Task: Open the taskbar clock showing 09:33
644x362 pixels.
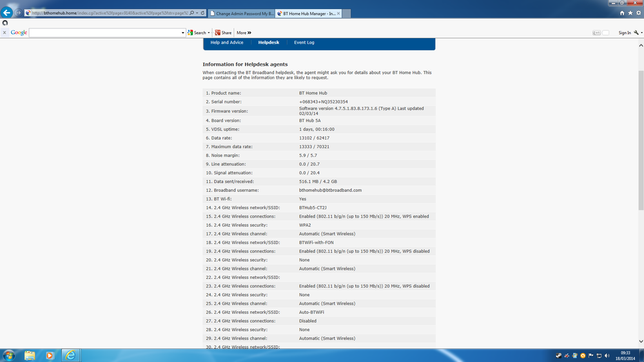Action: [625, 356]
